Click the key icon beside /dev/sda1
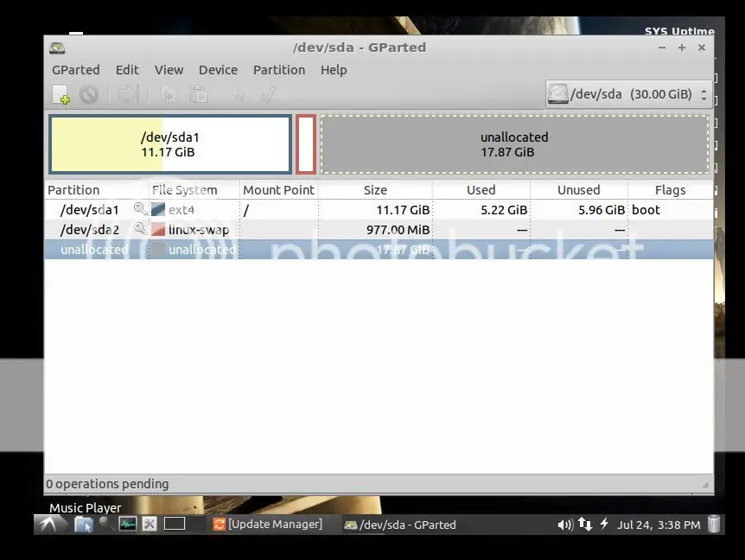745x560 pixels. pyautogui.click(x=140, y=209)
